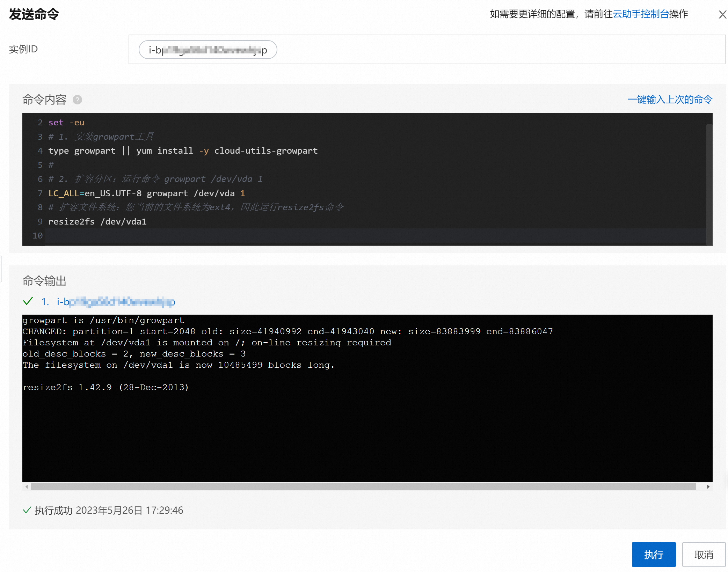728x572 pixels.
Task: Select the instance ID tag in 实例ID field
Action: coord(208,50)
